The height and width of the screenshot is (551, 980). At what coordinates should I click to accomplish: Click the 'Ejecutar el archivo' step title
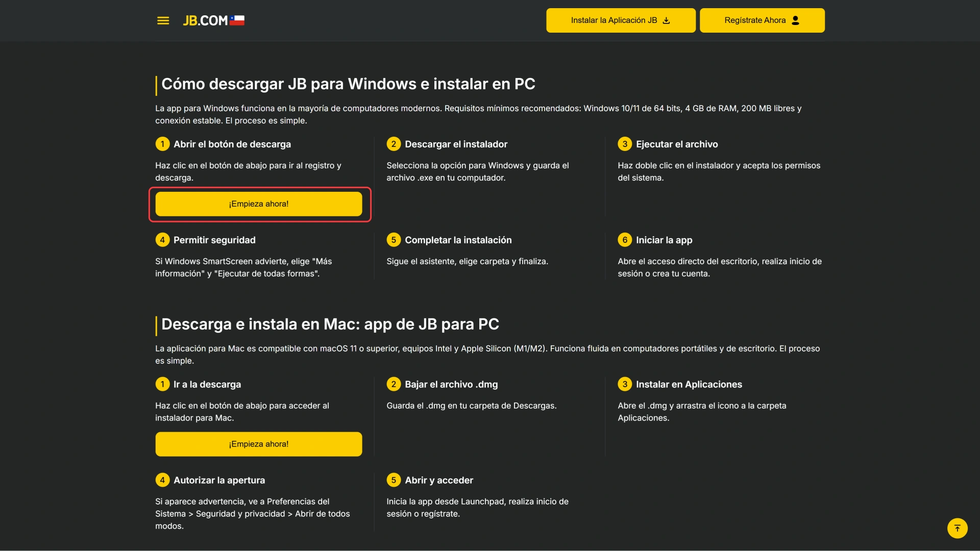(677, 144)
